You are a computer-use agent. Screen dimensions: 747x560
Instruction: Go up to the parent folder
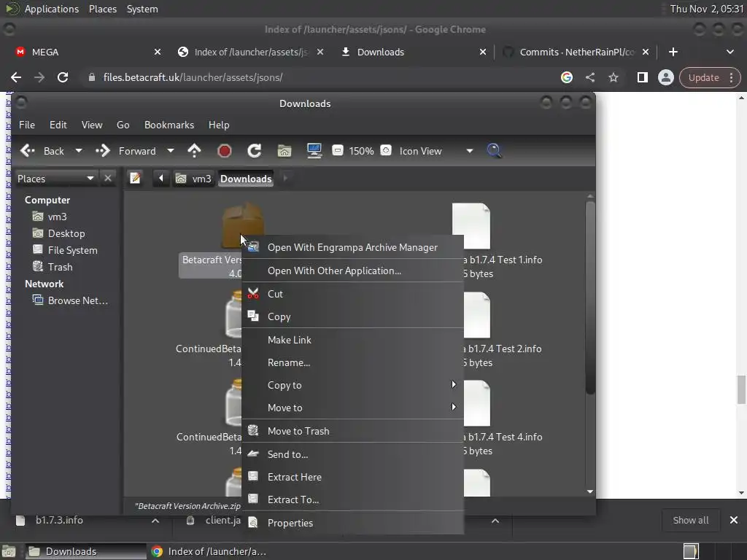point(194,151)
